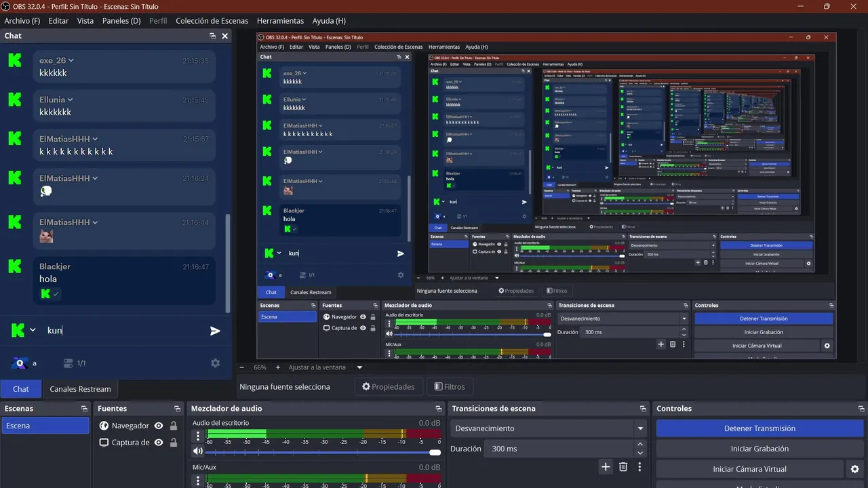Close the Chat dock panel
The width and height of the screenshot is (868, 488).
225,36
